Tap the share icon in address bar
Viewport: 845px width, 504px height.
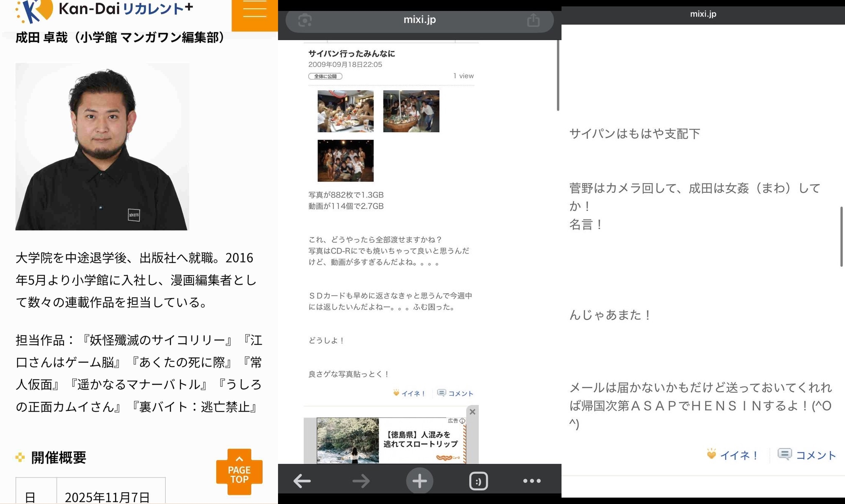[x=533, y=20]
